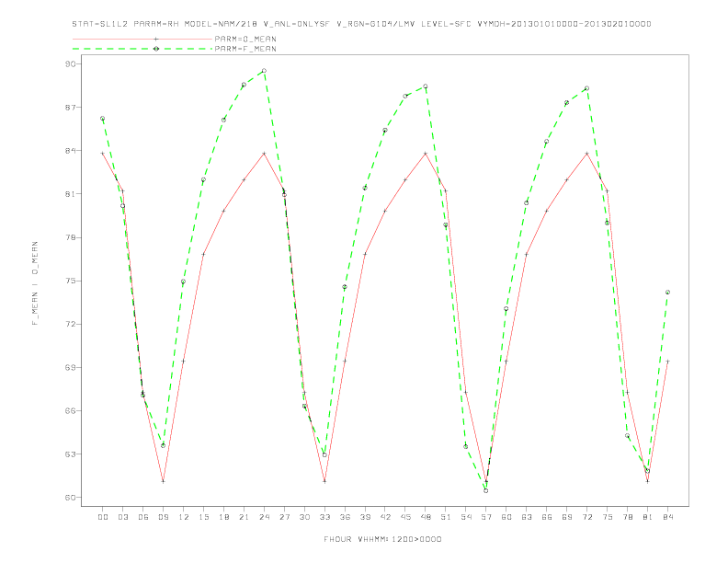Image resolution: width=728 pixels, height=563 pixels.
Task: Click x-axis tick label 12
Action: [184, 517]
